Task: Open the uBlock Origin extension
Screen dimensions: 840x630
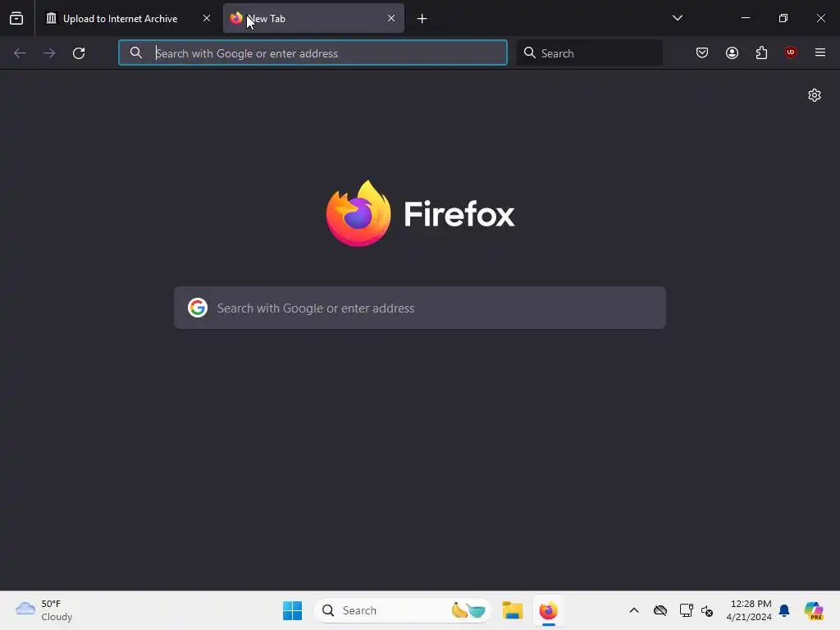Action: pyautogui.click(x=790, y=52)
